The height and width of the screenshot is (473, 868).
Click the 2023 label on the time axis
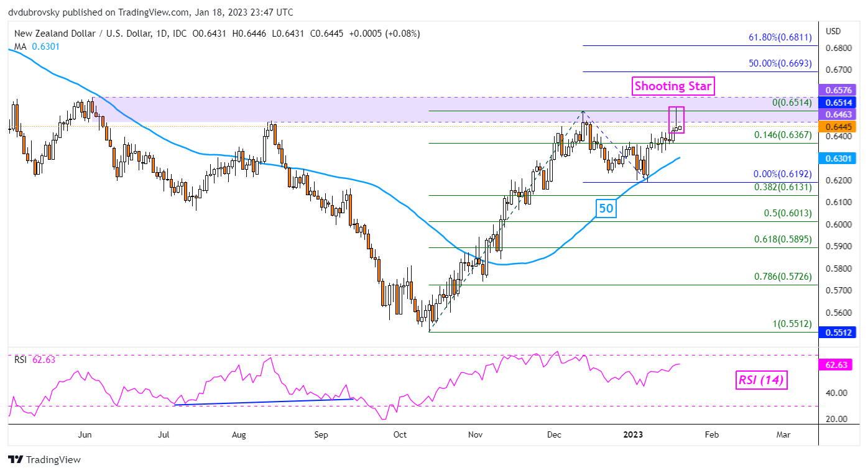click(634, 434)
